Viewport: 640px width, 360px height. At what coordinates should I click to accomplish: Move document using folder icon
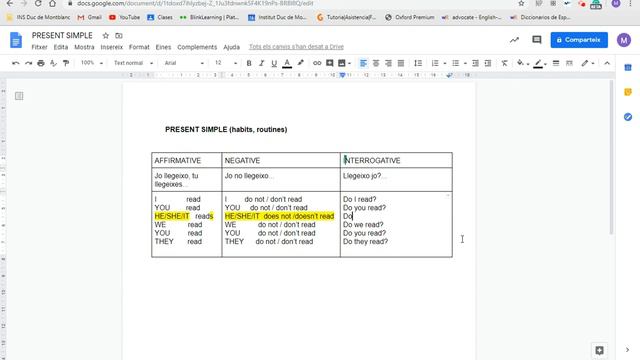click(119, 36)
